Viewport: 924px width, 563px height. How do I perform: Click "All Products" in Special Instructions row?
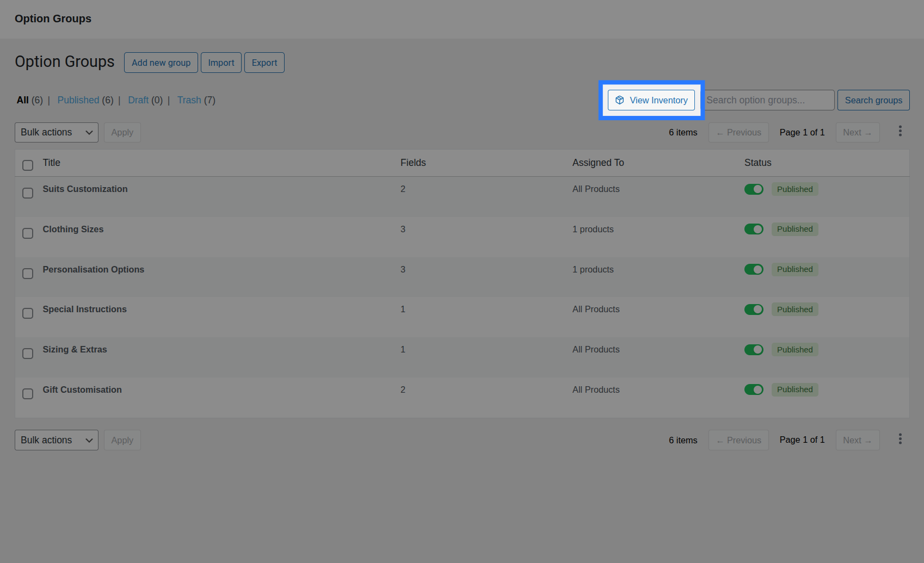(x=596, y=309)
